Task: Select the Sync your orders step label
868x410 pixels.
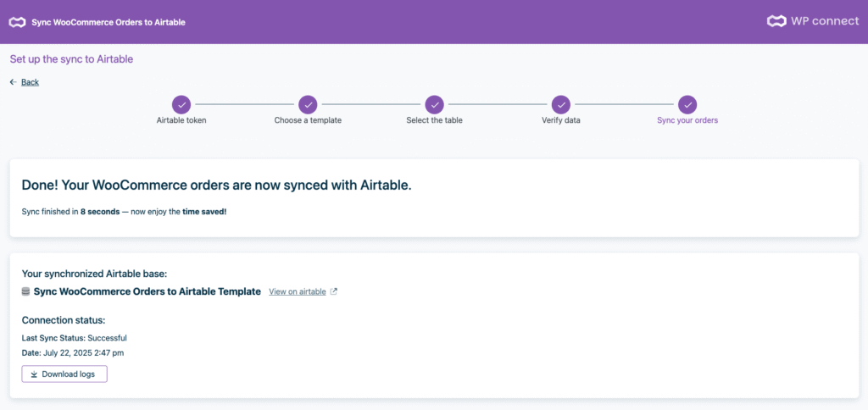Action: click(687, 120)
